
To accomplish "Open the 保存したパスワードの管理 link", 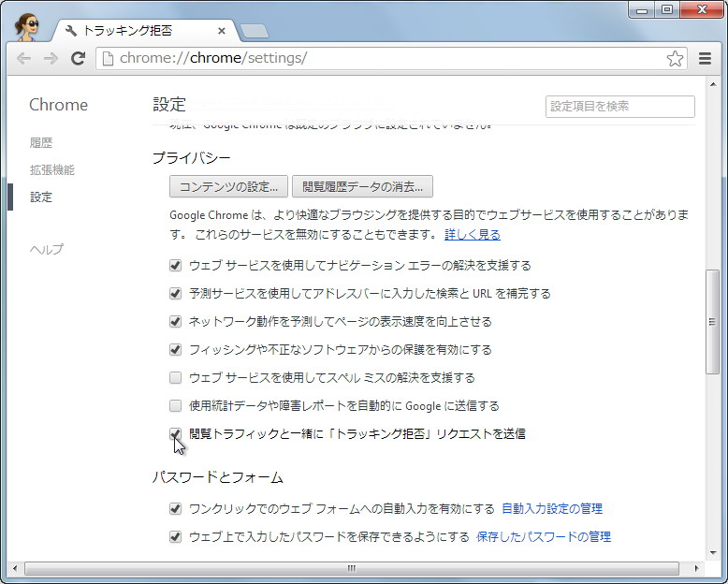I will [x=544, y=537].
